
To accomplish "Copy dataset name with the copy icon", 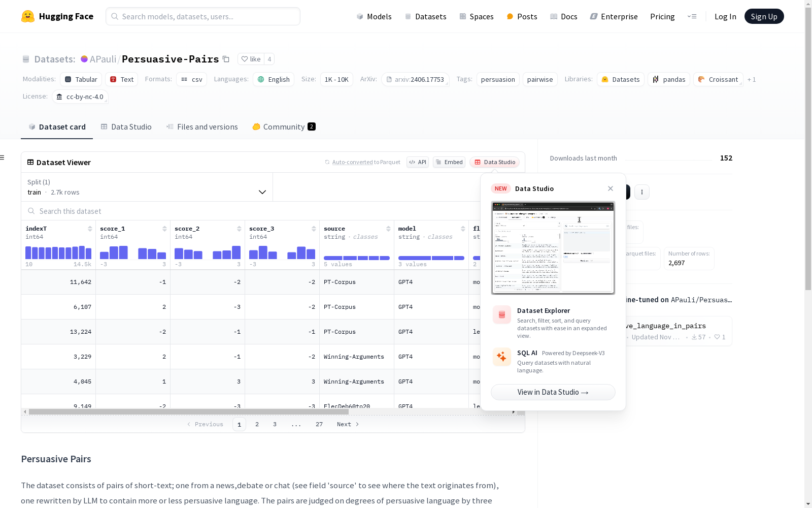I will (226, 59).
